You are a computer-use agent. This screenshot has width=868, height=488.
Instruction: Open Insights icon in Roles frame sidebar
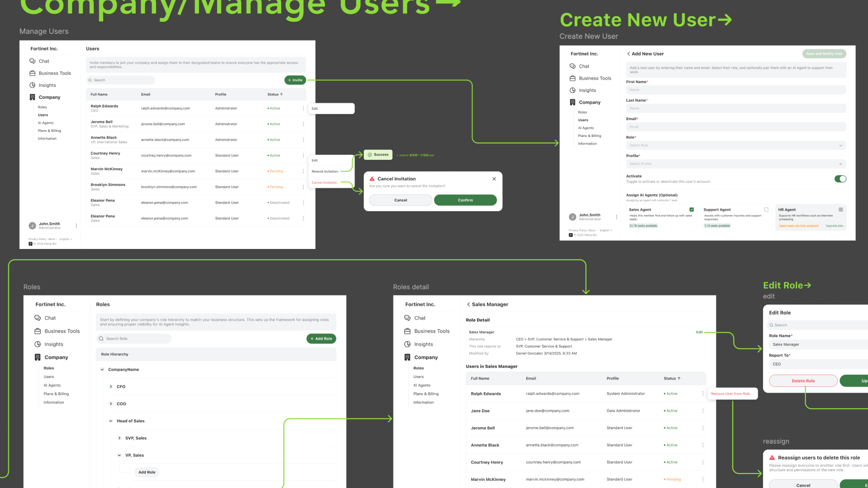pyautogui.click(x=38, y=344)
